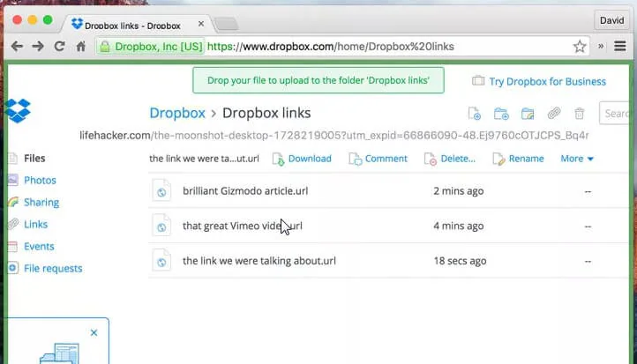The width and height of the screenshot is (637, 364).
Task: Comment on the selected file
Action: [386, 159]
